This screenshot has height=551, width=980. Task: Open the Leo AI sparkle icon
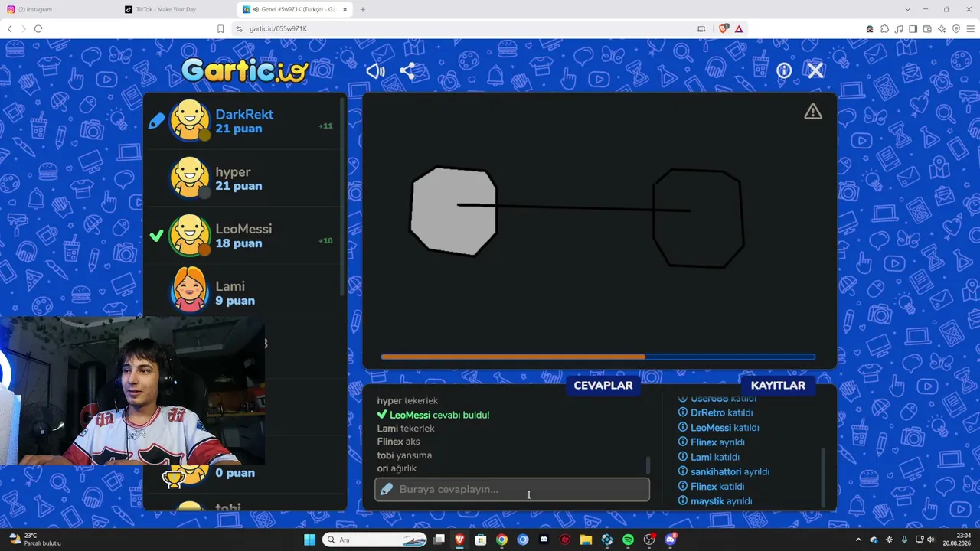[942, 28]
